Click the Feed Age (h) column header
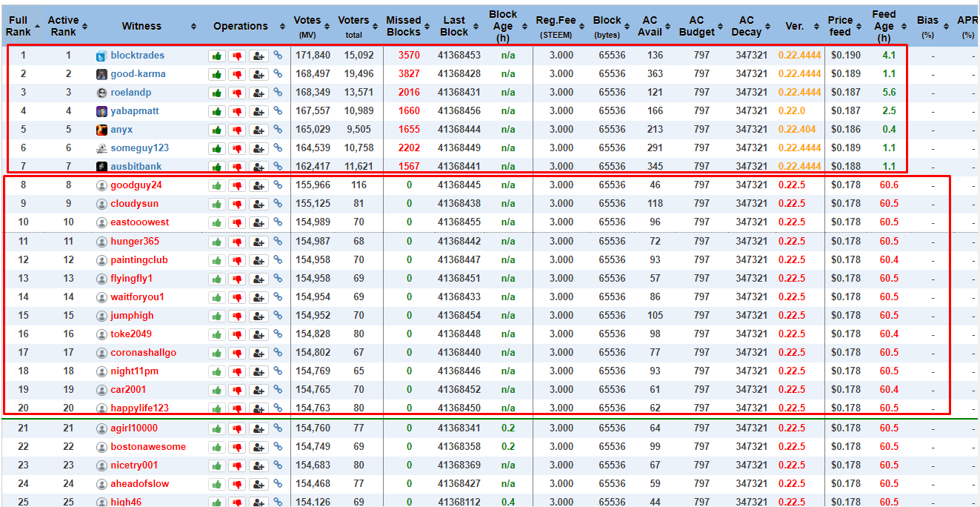Screen dimensions: 980x507 click(x=884, y=26)
